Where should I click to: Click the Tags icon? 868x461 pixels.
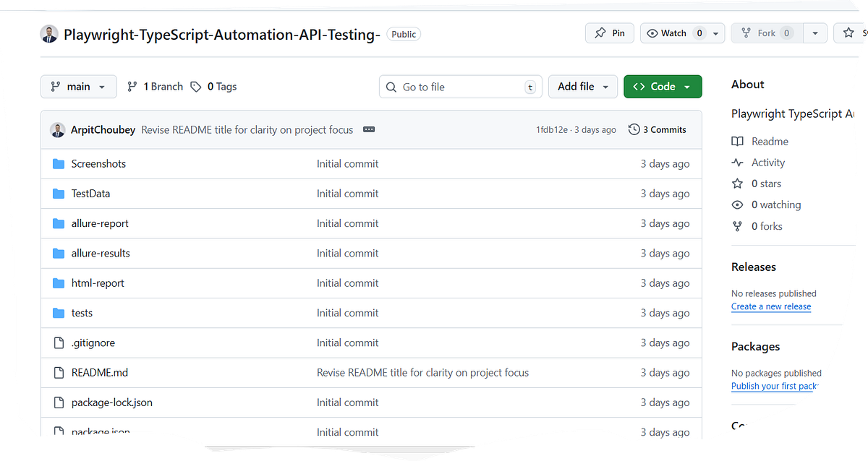point(196,87)
